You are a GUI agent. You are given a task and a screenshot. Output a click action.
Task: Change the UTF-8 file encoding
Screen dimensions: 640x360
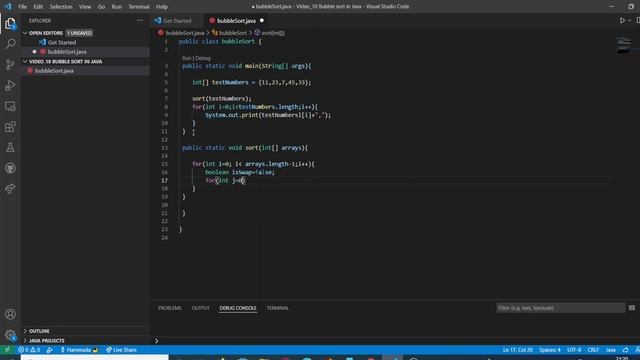pyautogui.click(x=574, y=350)
